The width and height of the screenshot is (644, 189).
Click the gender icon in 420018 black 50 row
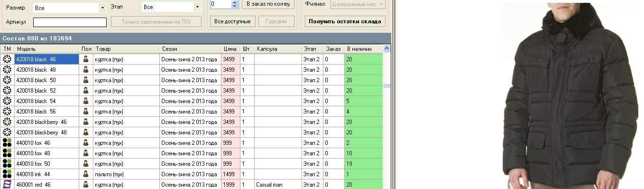tap(86, 80)
